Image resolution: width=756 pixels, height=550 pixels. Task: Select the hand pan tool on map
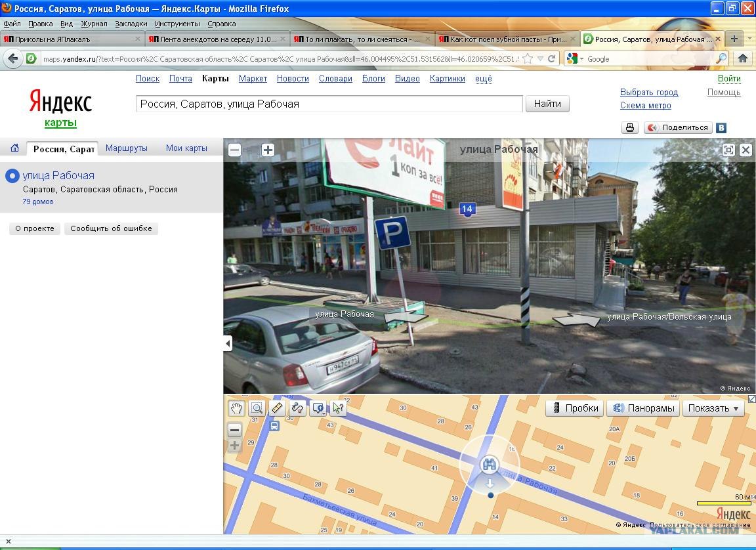point(236,408)
